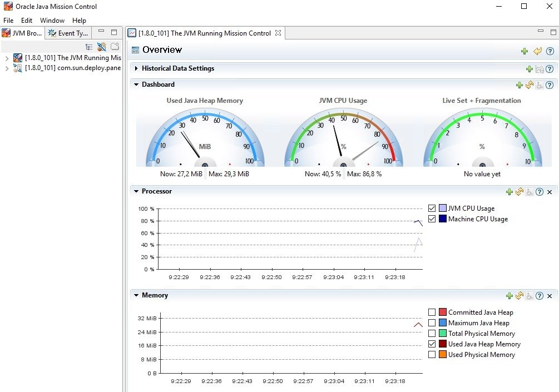Add a dial using Dashboard green plus

click(x=520, y=85)
